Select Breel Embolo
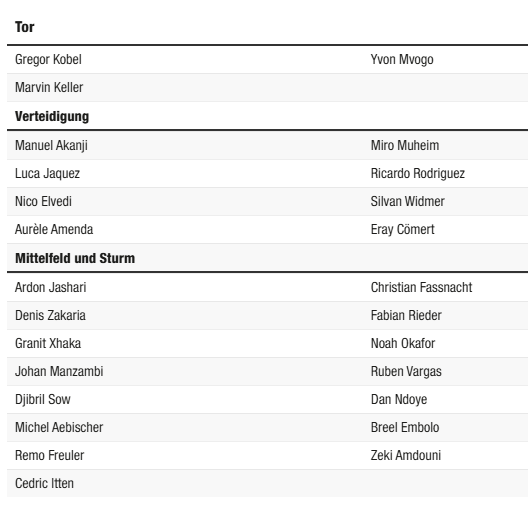The height and width of the screenshot is (506, 528). click(405, 428)
